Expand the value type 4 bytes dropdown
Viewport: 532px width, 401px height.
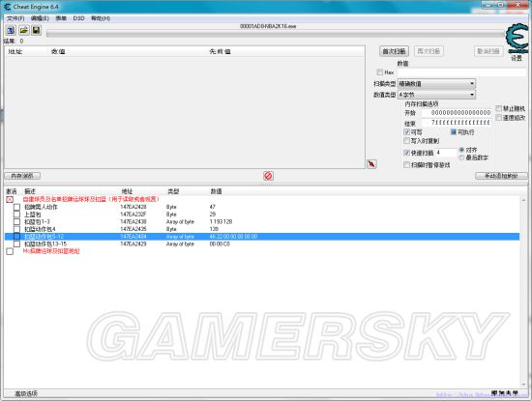click(x=436, y=95)
